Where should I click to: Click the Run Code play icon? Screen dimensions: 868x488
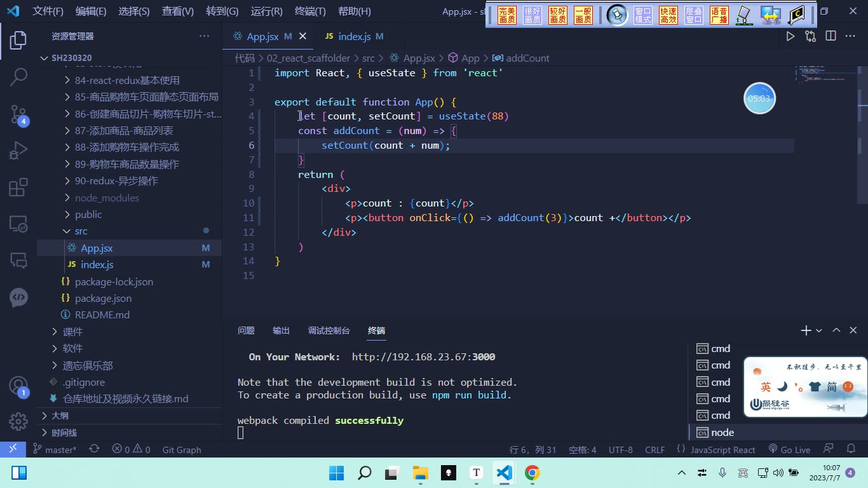click(x=790, y=36)
